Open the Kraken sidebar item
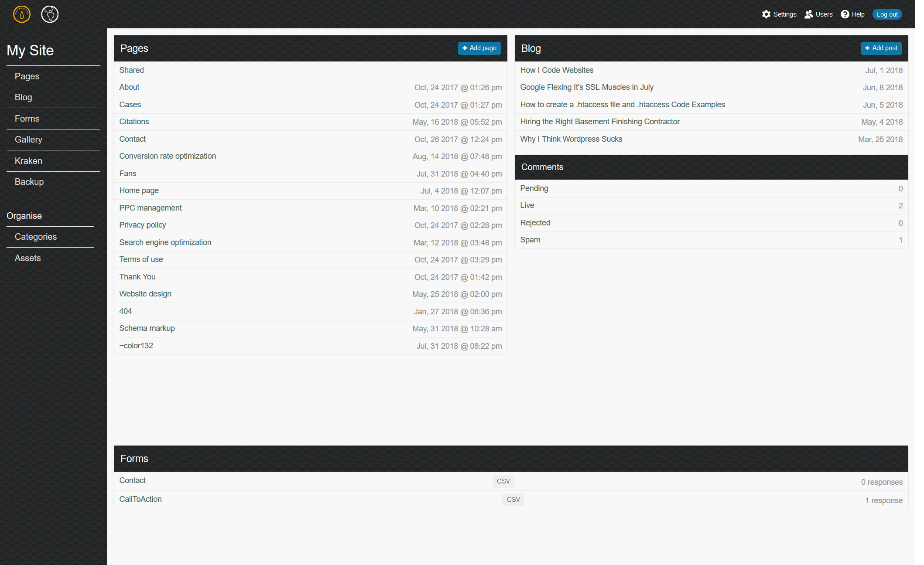The height and width of the screenshot is (565, 924). point(28,160)
